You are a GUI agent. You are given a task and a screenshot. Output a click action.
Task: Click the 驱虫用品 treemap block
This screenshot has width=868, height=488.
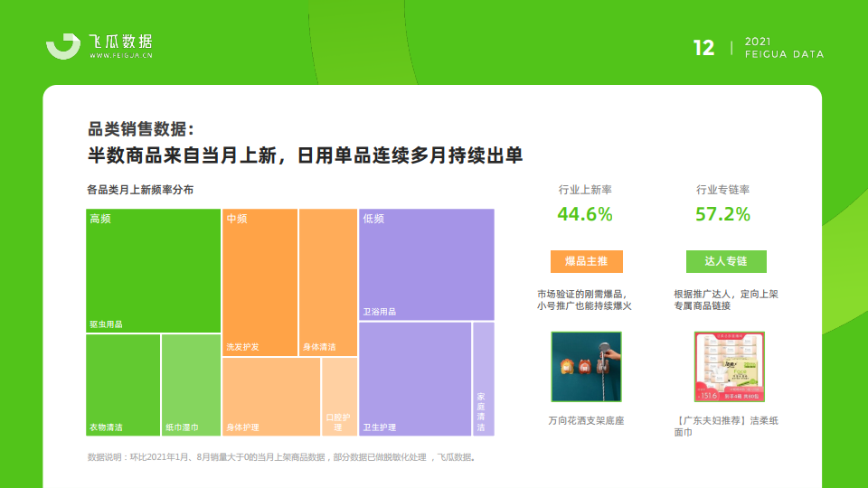pyautogui.click(x=154, y=270)
